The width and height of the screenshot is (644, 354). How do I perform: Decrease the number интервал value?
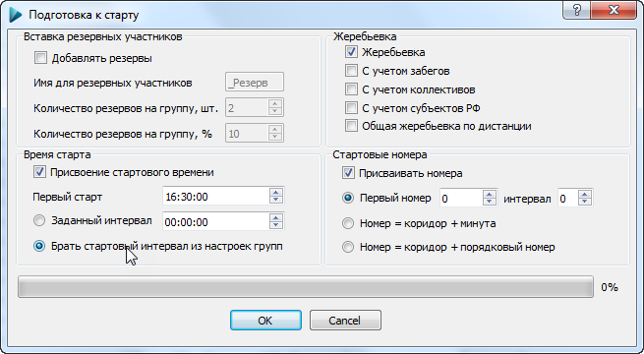click(585, 203)
